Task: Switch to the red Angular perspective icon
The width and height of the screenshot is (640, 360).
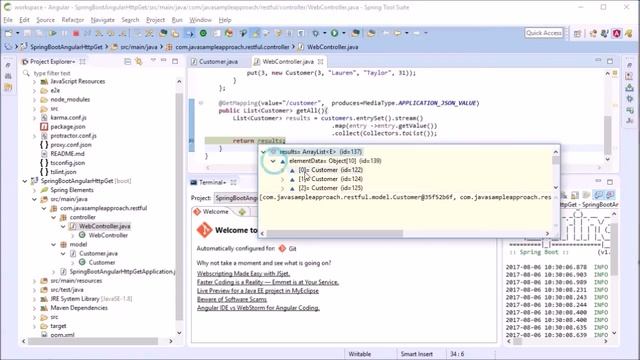Action: 616,33
